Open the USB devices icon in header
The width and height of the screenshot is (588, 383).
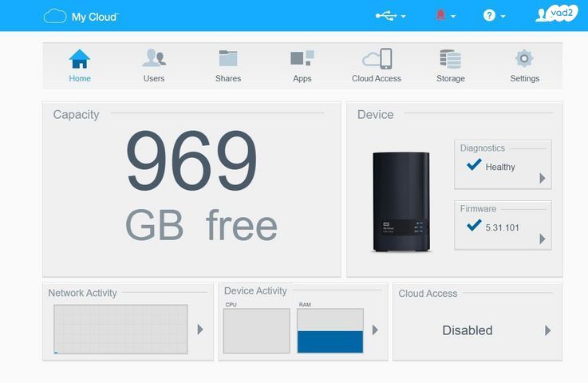pos(386,16)
